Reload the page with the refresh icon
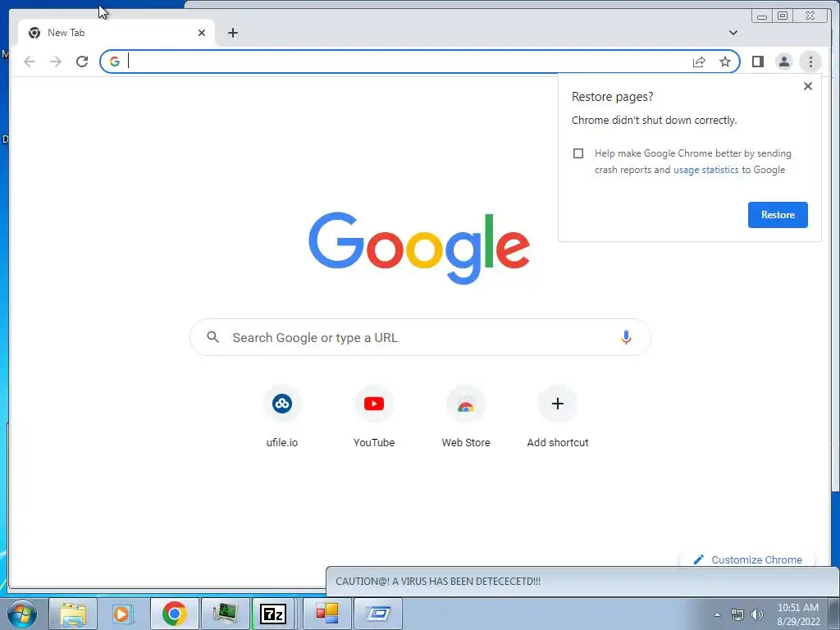The image size is (840, 630). coord(82,62)
